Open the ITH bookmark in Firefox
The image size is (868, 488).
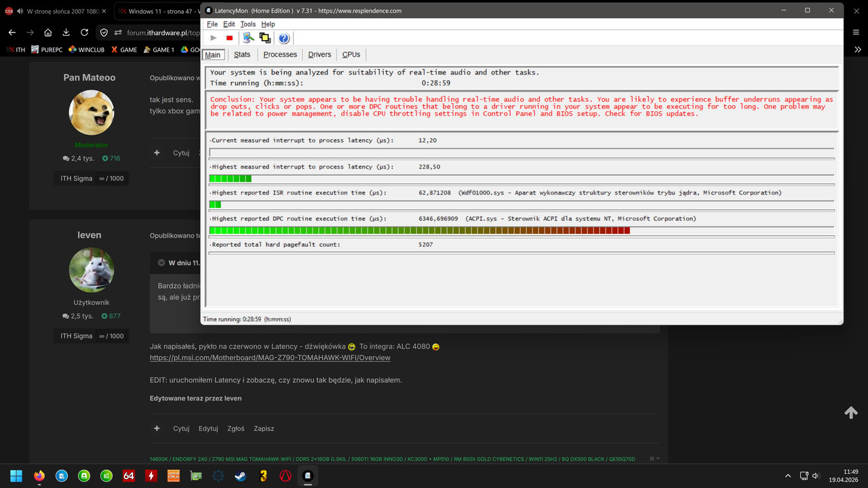pos(16,49)
